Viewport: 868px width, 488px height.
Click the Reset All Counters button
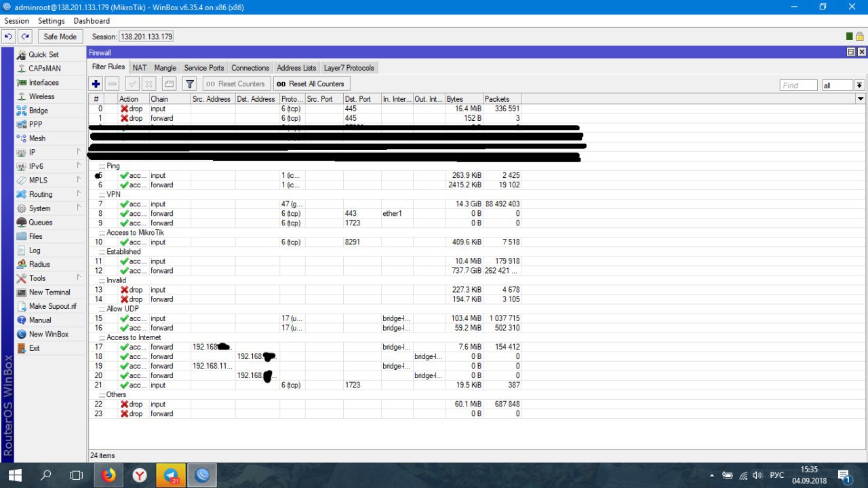311,84
